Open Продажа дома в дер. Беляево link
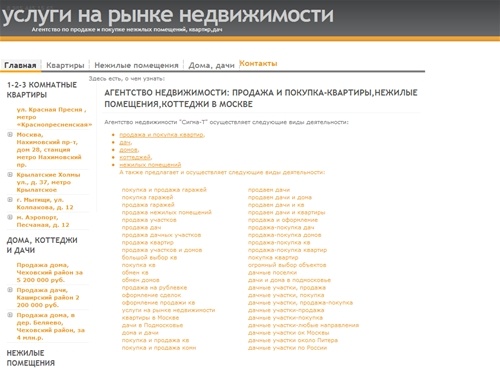500x375 pixels. tap(51, 326)
